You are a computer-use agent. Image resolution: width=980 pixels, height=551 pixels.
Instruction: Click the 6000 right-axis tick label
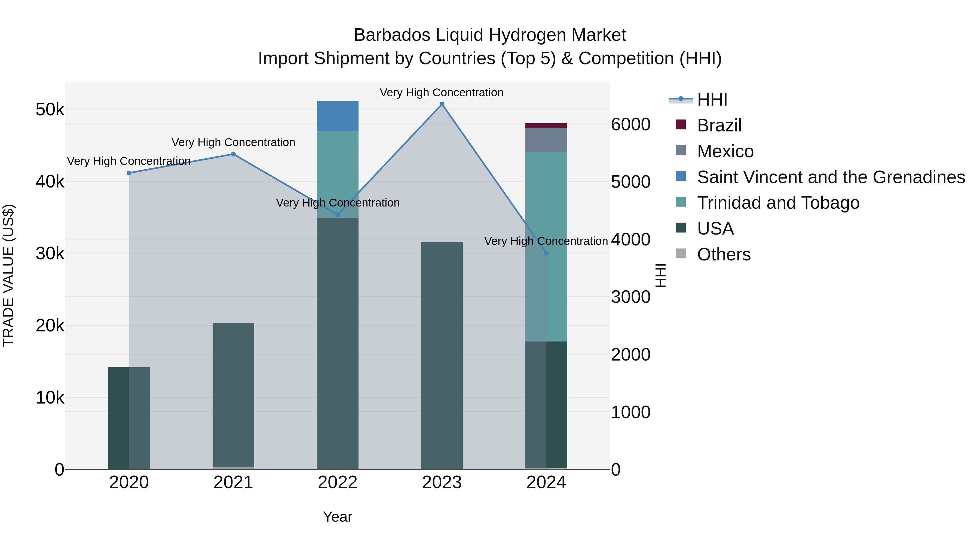click(631, 124)
